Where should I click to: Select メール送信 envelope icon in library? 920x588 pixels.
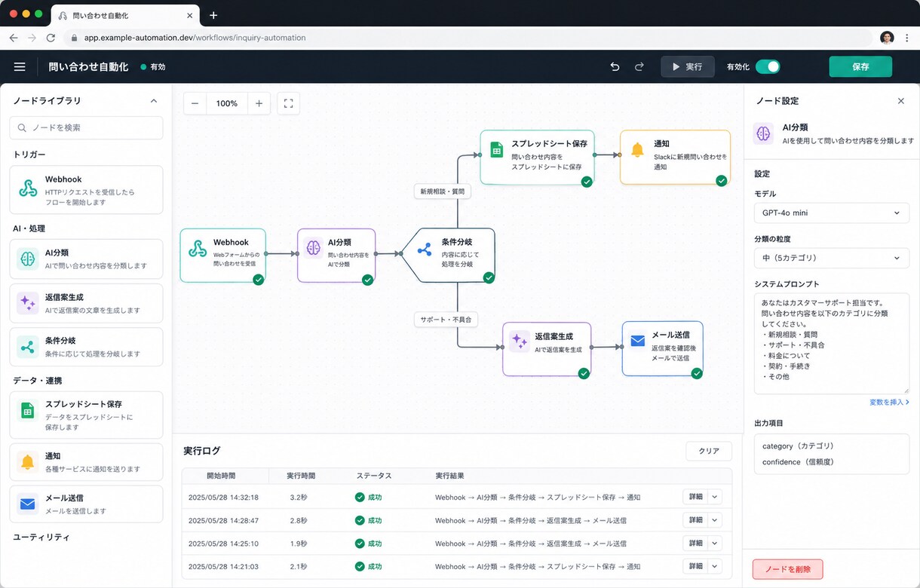click(28, 504)
